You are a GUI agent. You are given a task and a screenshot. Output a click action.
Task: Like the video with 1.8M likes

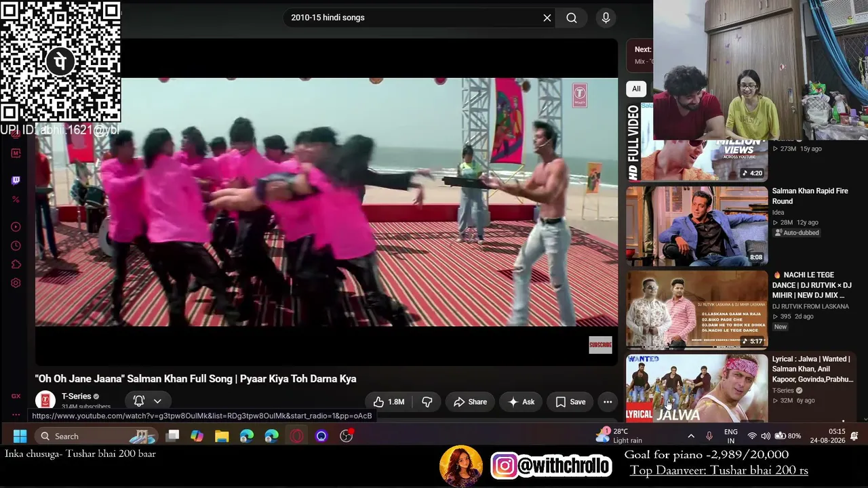pyautogui.click(x=389, y=402)
